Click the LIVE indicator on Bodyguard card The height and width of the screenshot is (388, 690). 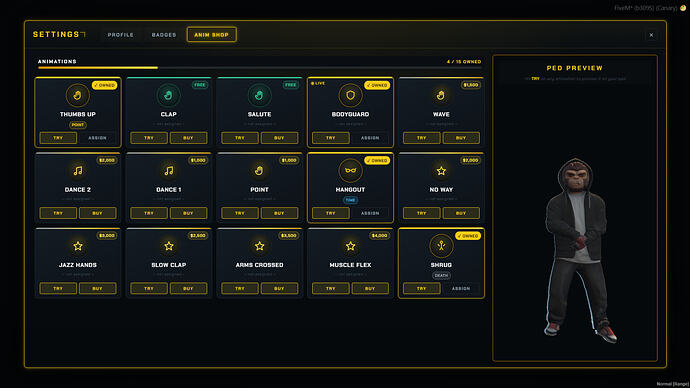point(318,83)
